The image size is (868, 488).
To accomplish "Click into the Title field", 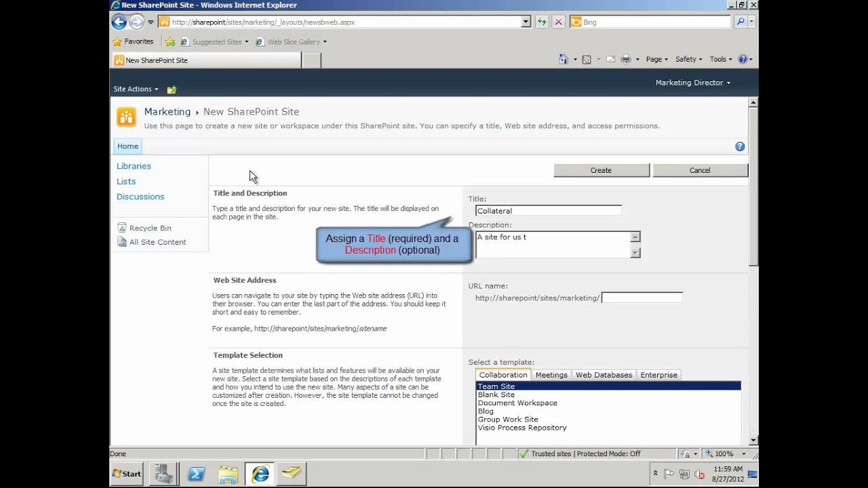I will tap(548, 211).
